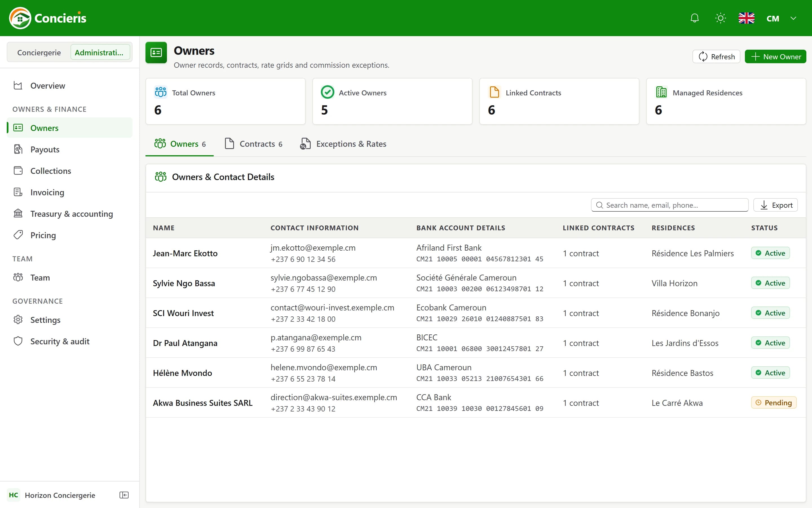Click the Owners page header icon
This screenshot has width=812, height=508.
tap(156, 52)
